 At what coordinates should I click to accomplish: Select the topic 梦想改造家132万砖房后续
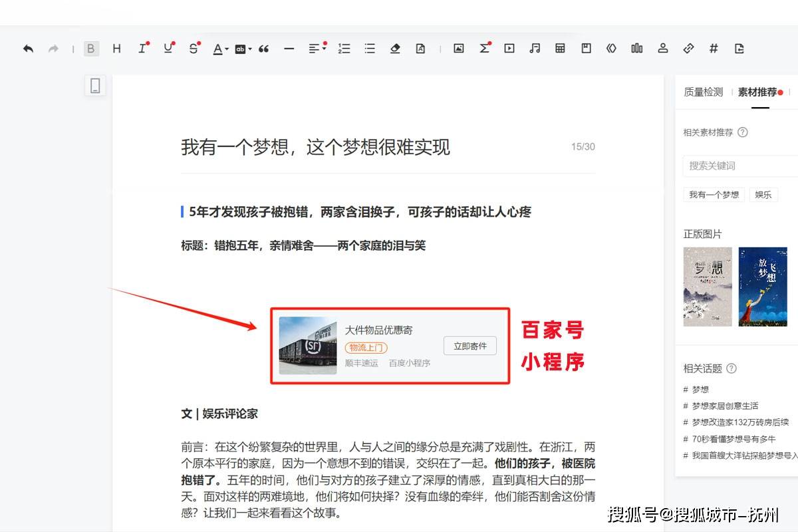pos(736,422)
